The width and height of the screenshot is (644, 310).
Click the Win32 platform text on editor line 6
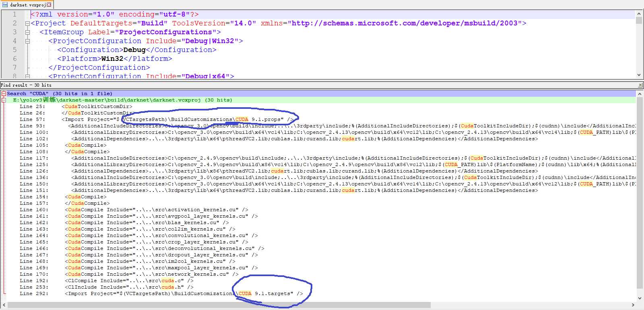[112, 59]
